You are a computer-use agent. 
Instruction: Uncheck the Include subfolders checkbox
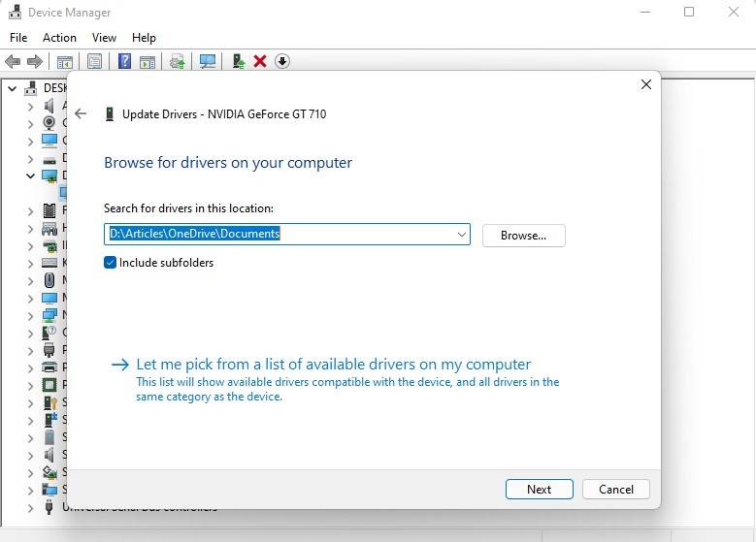[x=110, y=262]
